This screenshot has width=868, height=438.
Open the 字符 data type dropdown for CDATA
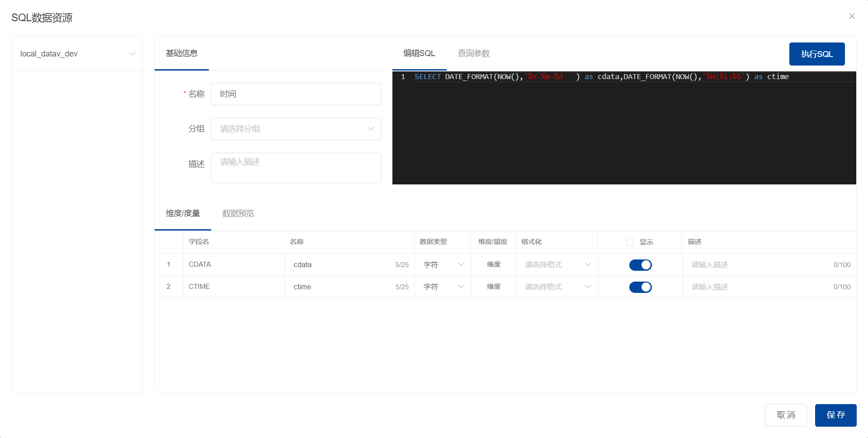pos(443,265)
